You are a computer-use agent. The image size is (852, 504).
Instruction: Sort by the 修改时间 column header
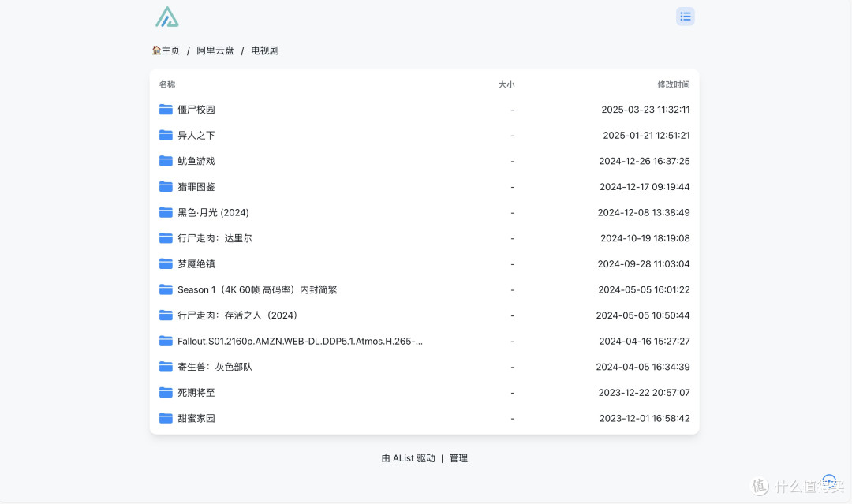point(673,84)
